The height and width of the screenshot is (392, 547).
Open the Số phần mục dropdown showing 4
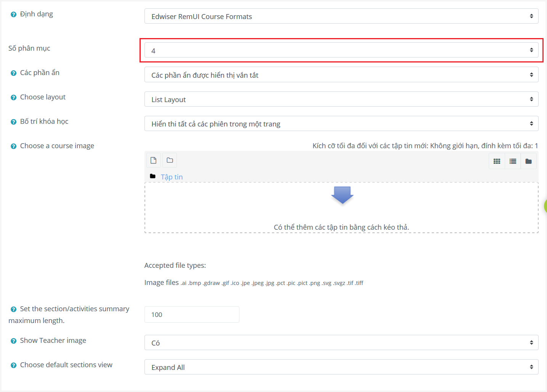pyautogui.click(x=341, y=50)
